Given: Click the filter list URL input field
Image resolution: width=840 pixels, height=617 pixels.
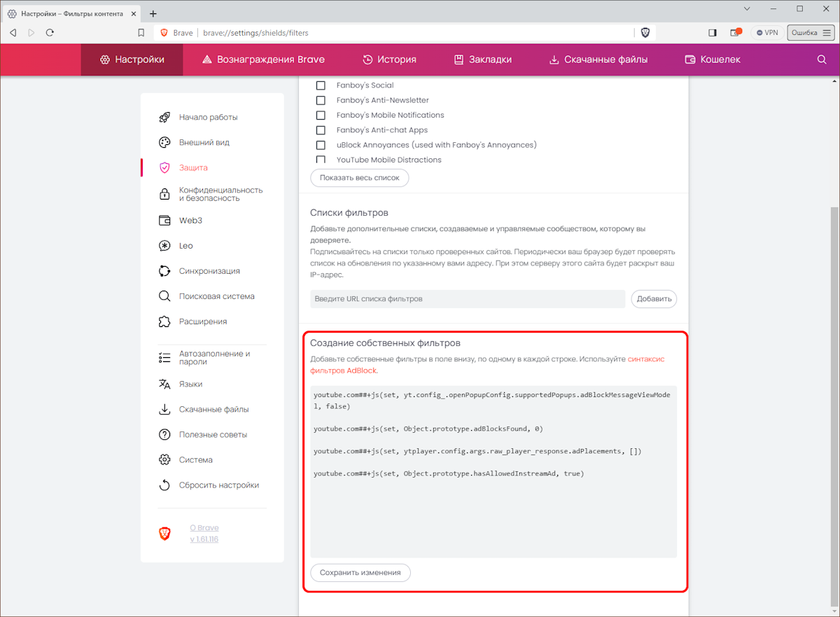Looking at the screenshot, I should pos(468,299).
